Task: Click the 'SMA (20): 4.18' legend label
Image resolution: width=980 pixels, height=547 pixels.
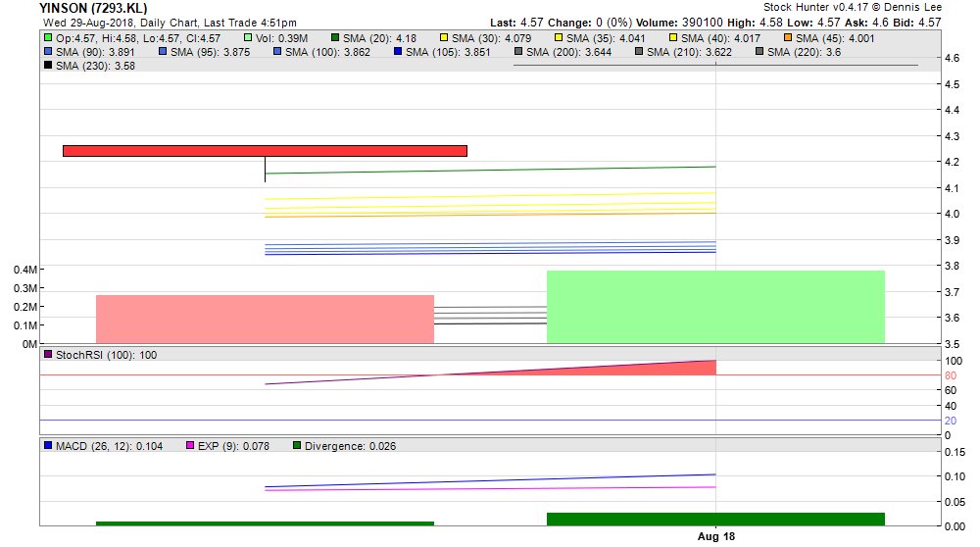Action: click(379, 38)
